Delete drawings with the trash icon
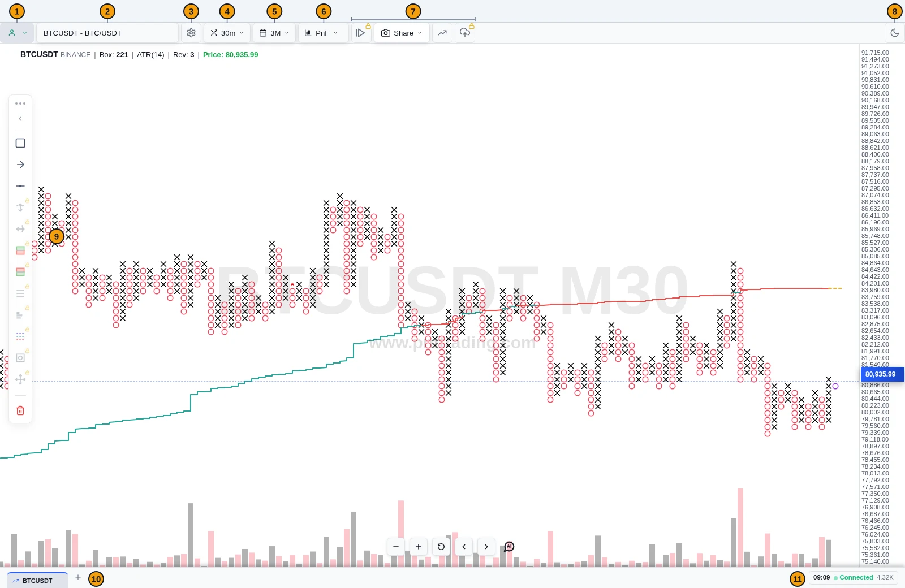905x588 pixels. (x=20, y=410)
